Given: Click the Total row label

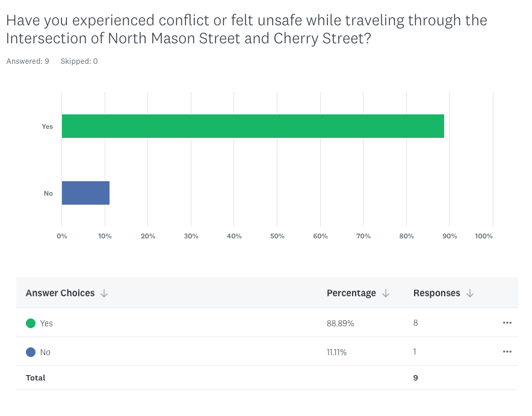Looking at the screenshot, I should tap(36, 378).
